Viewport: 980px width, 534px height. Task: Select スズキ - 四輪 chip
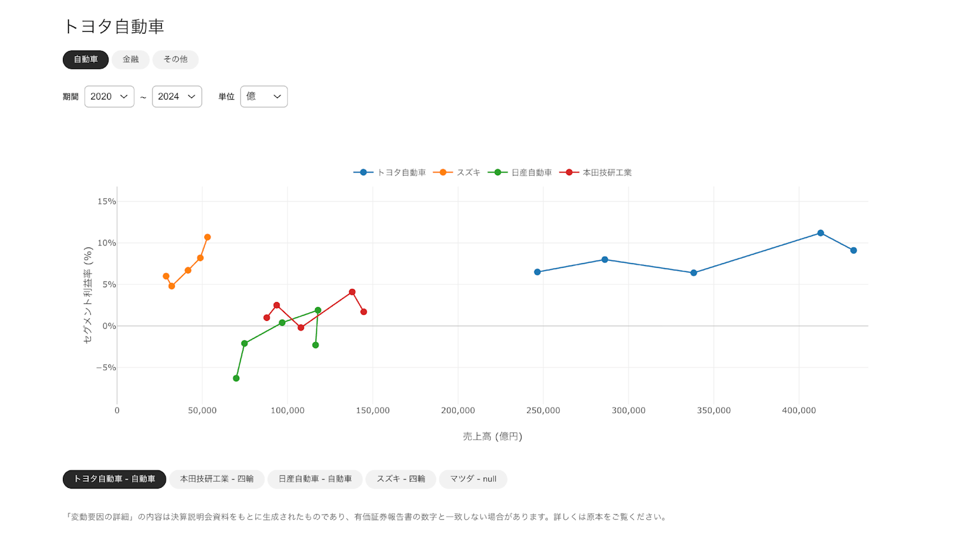[401, 479]
